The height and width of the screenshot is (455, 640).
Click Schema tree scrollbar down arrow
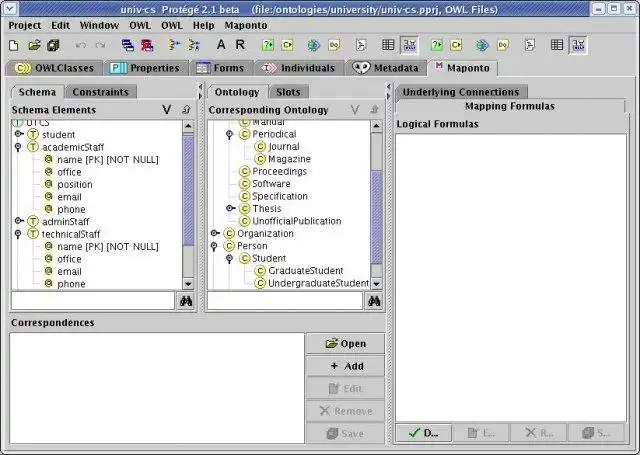click(x=188, y=284)
